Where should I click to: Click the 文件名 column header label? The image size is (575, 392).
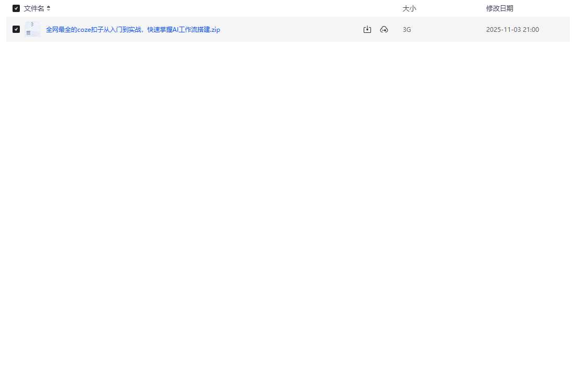click(x=34, y=8)
